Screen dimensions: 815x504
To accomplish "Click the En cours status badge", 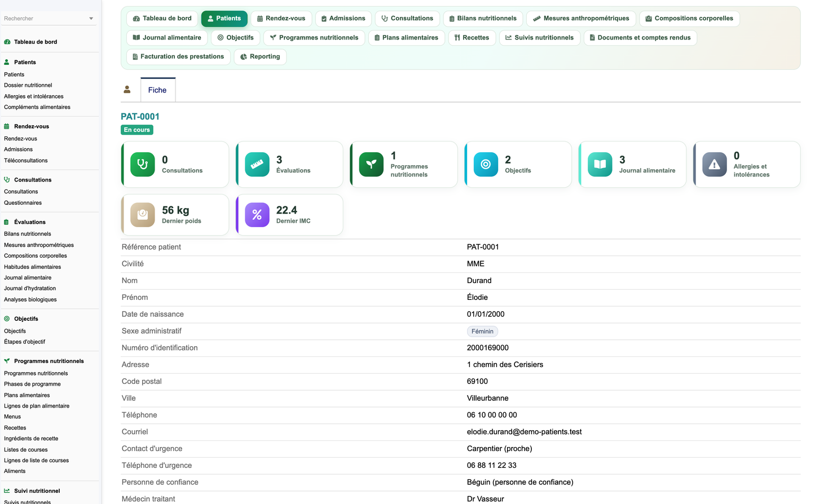I will tap(137, 130).
